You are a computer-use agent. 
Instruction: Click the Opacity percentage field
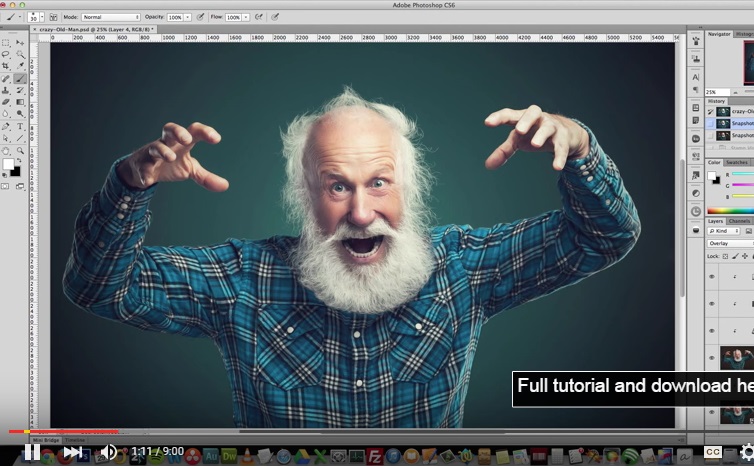click(x=176, y=17)
